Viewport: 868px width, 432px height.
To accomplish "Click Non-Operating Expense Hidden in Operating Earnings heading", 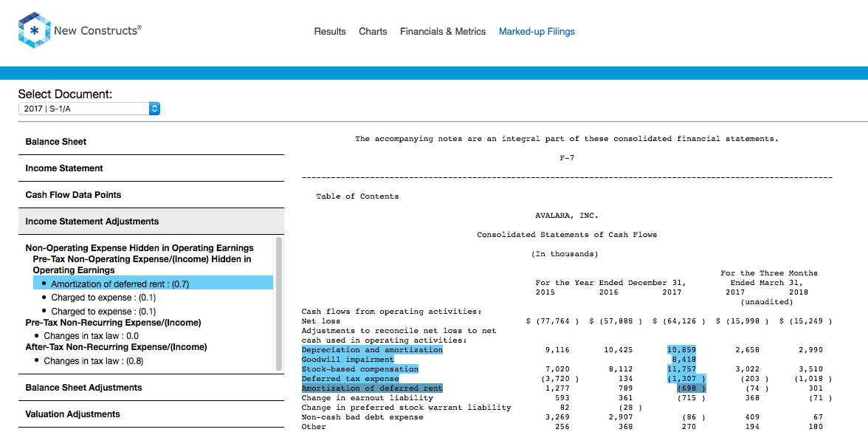I will 139,247.
